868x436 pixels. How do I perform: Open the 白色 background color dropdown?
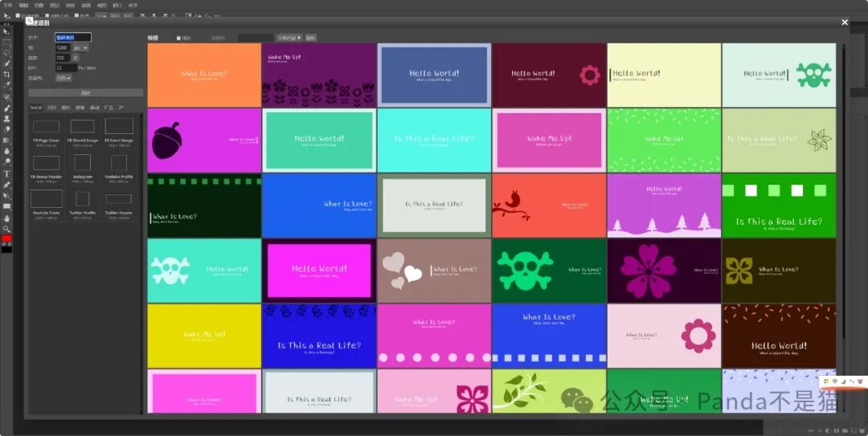(x=63, y=78)
